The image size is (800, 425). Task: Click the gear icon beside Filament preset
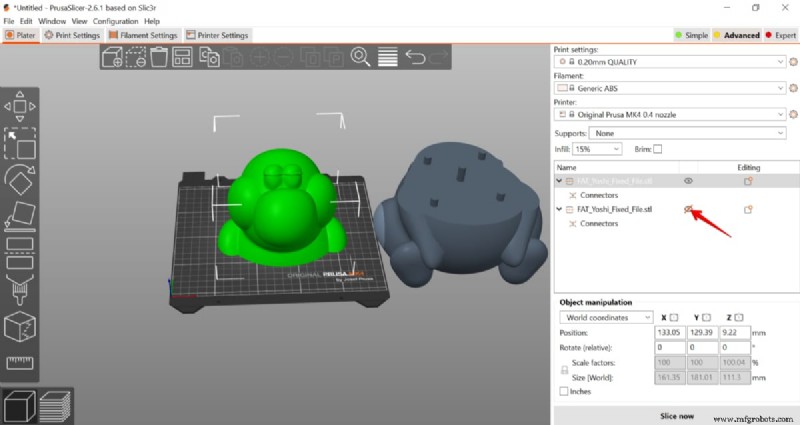[793, 88]
